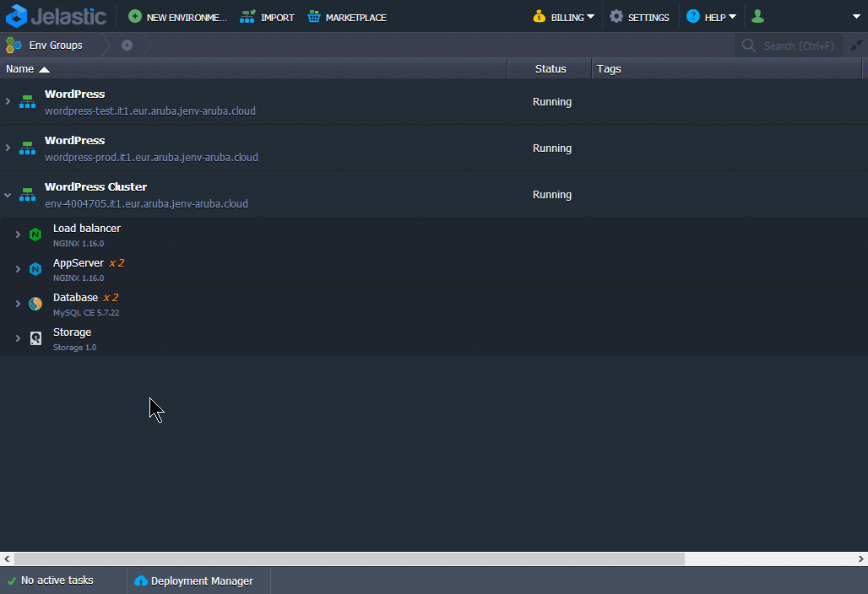Click the Search input field

tap(798, 46)
